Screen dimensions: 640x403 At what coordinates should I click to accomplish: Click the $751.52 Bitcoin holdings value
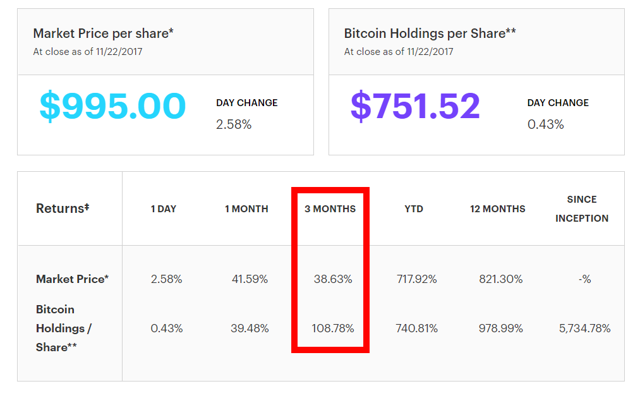(x=415, y=106)
